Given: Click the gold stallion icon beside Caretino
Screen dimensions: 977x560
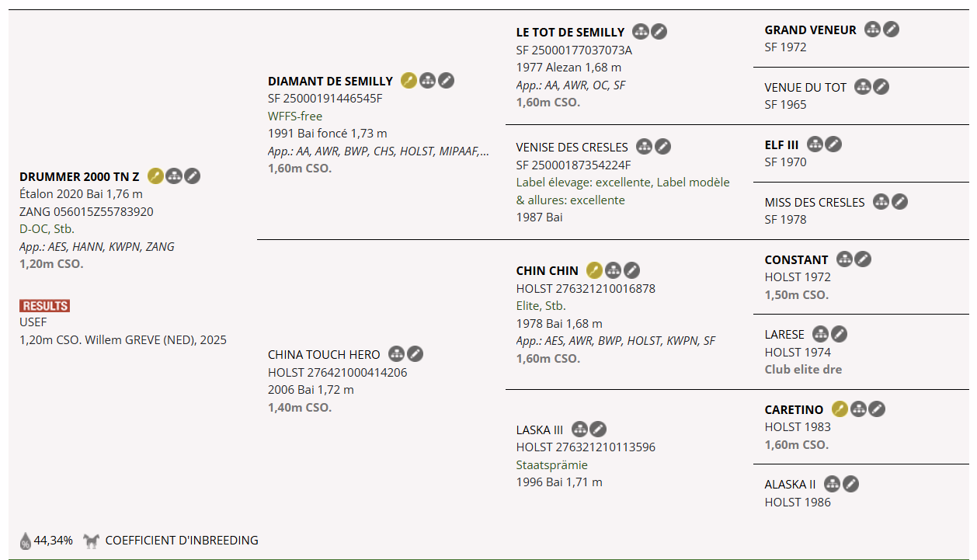Looking at the screenshot, I should [x=840, y=409].
